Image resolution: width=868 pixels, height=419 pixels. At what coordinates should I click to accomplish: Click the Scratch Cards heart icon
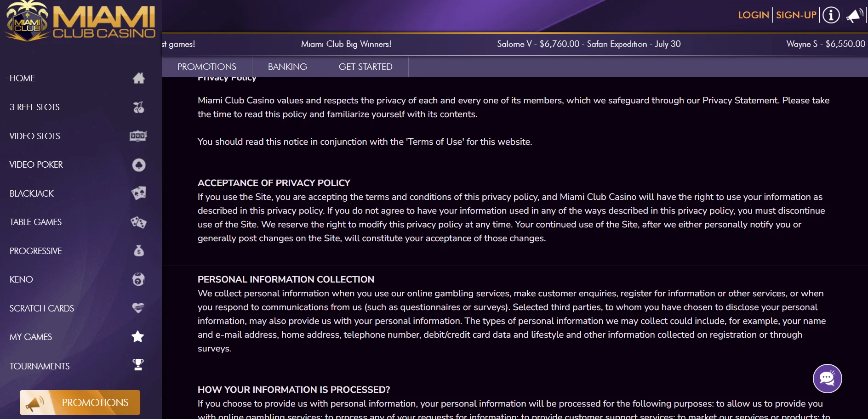[x=138, y=308]
